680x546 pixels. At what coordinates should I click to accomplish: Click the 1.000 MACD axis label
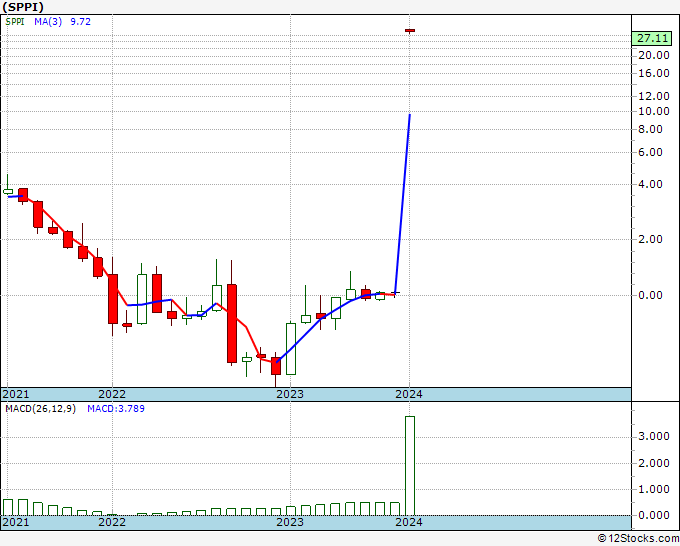pyautogui.click(x=654, y=489)
